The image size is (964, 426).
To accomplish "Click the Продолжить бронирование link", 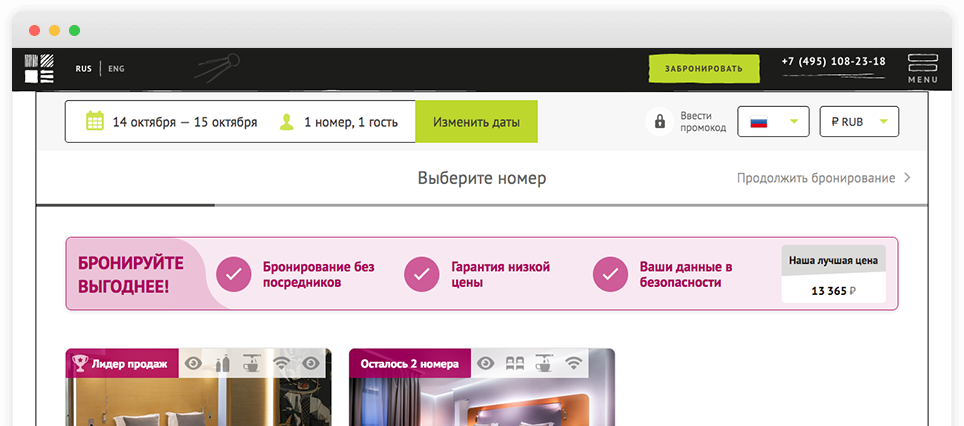I will click(816, 178).
